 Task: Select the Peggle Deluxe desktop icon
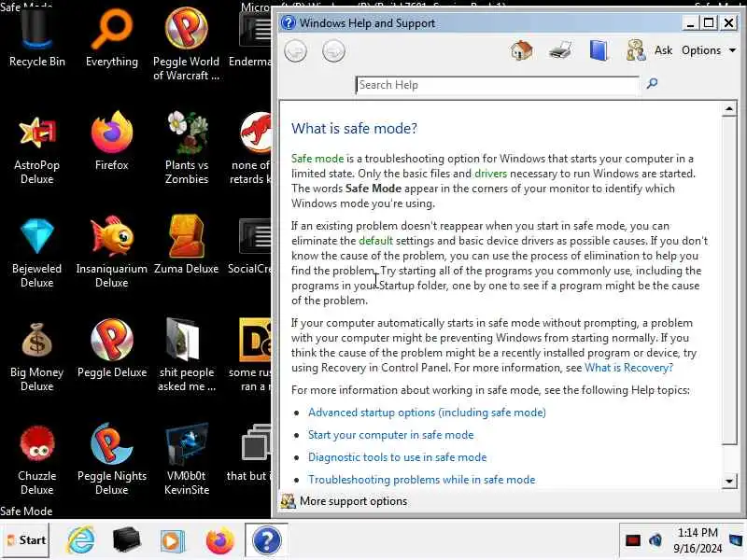point(112,348)
